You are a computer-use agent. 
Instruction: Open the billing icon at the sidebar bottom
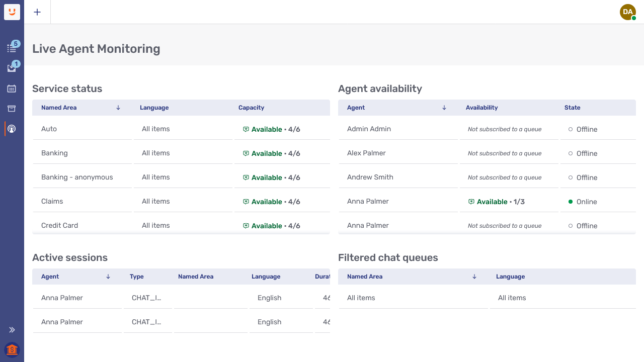pos(12,349)
